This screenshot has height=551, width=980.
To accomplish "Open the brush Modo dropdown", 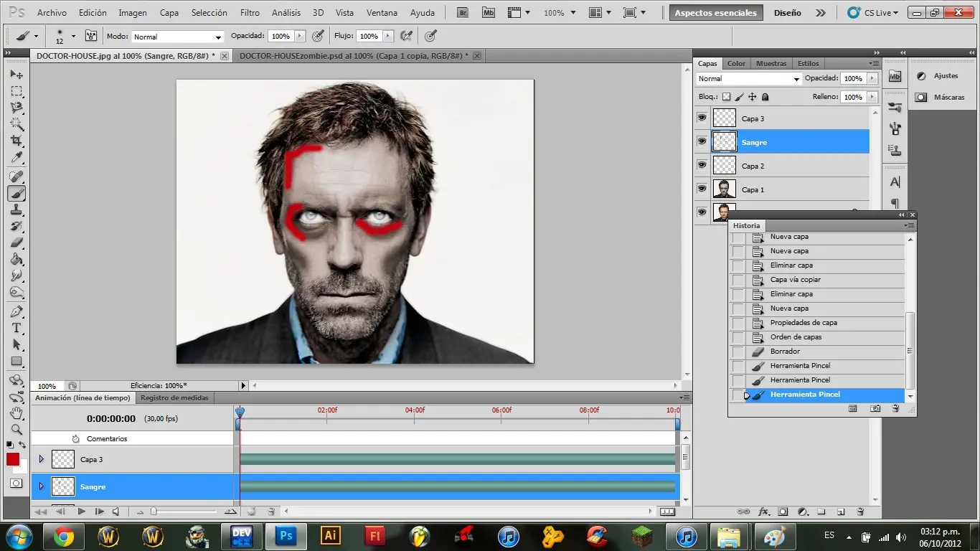I will [x=178, y=37].
